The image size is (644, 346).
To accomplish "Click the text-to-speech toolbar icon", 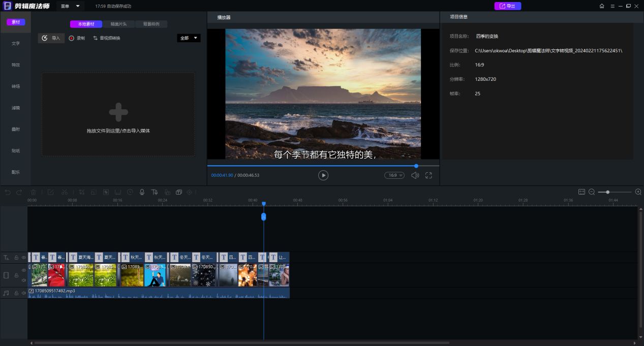I will pos(154,192).
